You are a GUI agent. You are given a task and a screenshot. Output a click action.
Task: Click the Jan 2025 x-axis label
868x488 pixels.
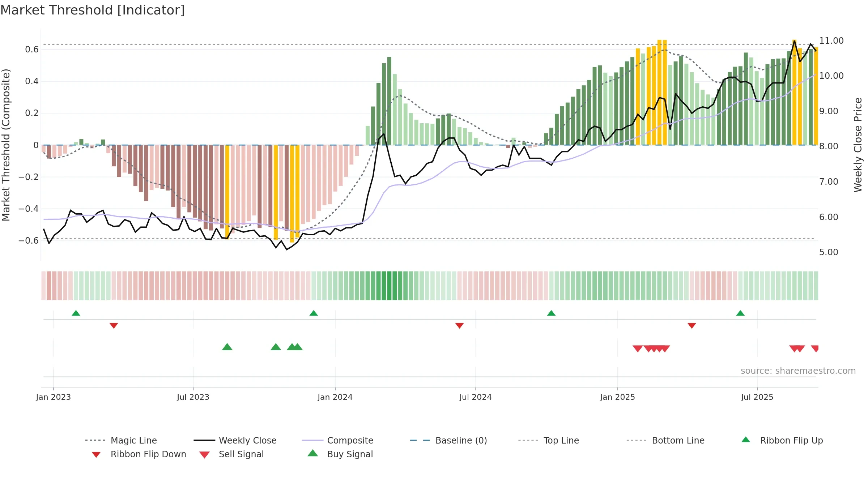point(618,397)
